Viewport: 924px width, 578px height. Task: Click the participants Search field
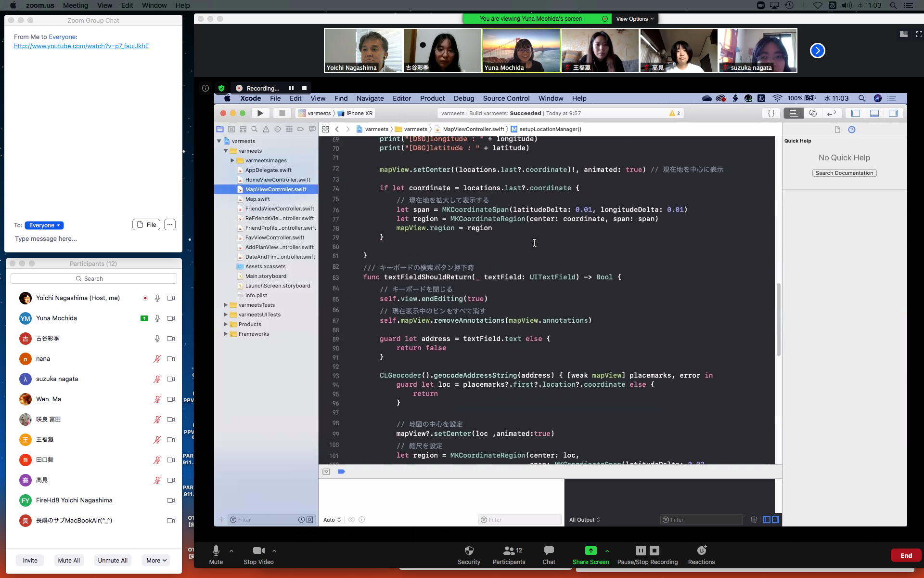click(94, 278)
